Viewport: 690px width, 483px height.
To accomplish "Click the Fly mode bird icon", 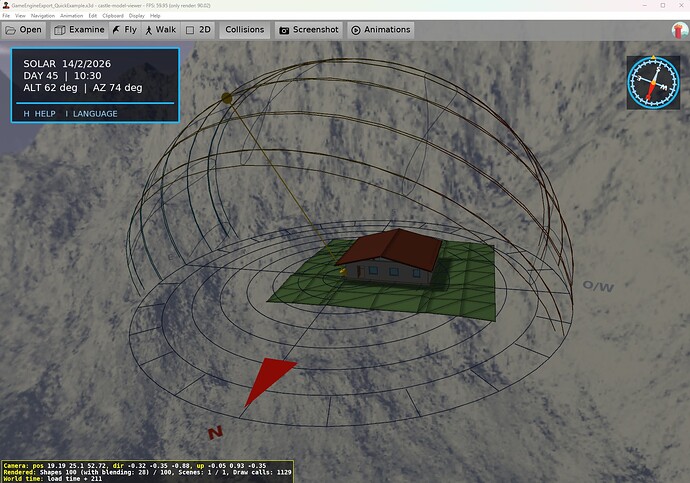I will [x=116, y=30].
